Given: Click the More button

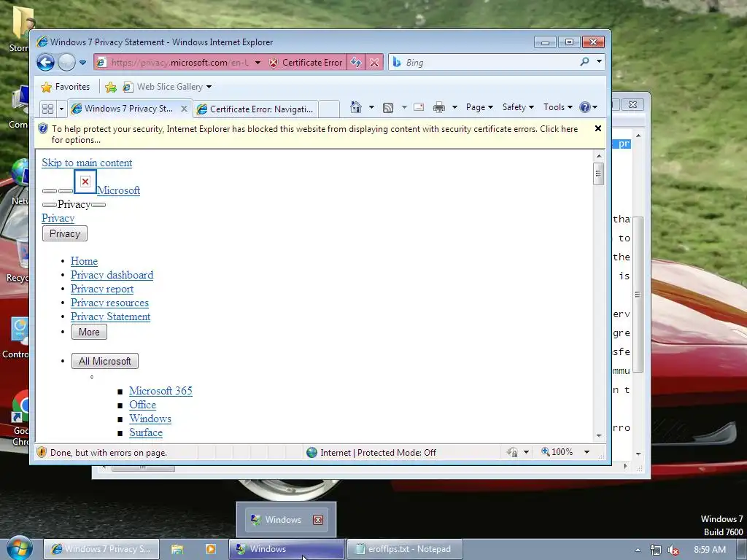Looking at the screenshot, I should [x=89, y=332].
